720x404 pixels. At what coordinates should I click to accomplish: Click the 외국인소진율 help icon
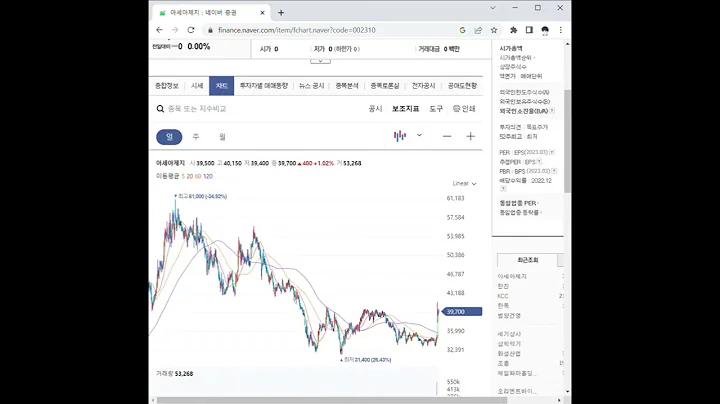pyautogui.click(x=552, y=111)
